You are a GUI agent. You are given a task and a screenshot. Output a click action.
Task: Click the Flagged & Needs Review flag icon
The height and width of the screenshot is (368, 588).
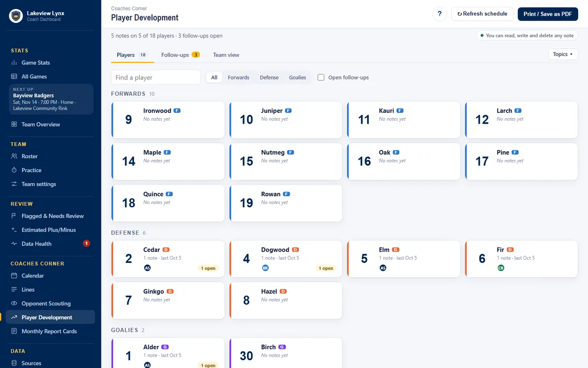tap(14, 216)
